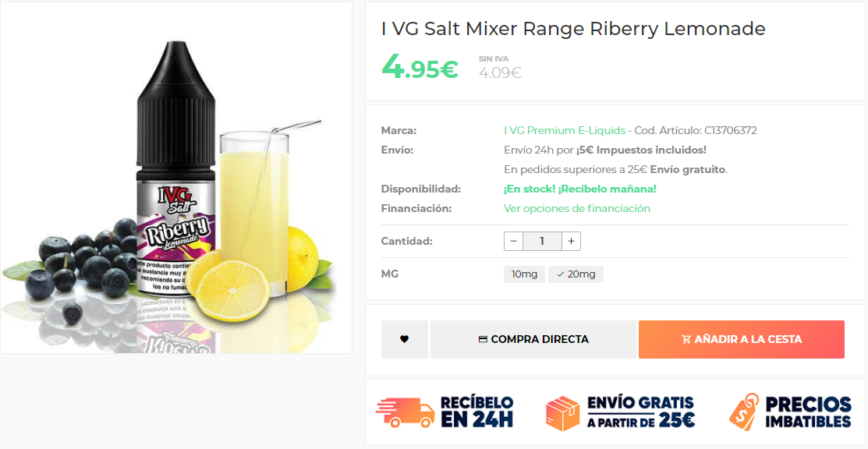Click the minus quantity stepper
Screen dimensions: 868x449
[513, 242]
